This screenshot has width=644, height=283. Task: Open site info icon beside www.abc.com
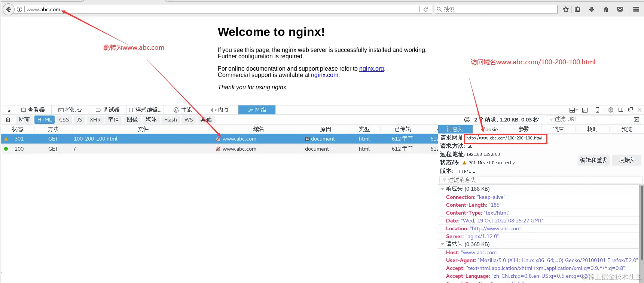(19, 9)
